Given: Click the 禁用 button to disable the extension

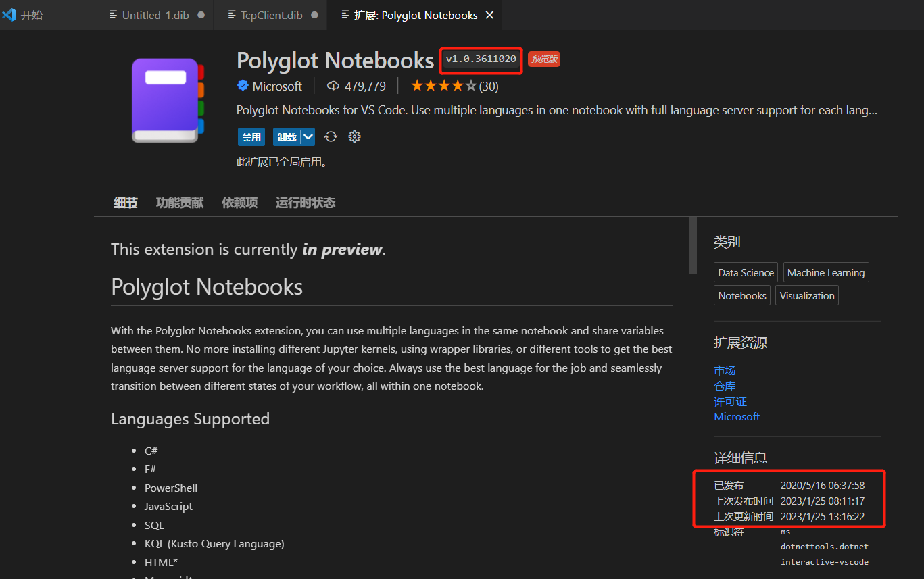Looking at the screenshot, I should (251, 136).
